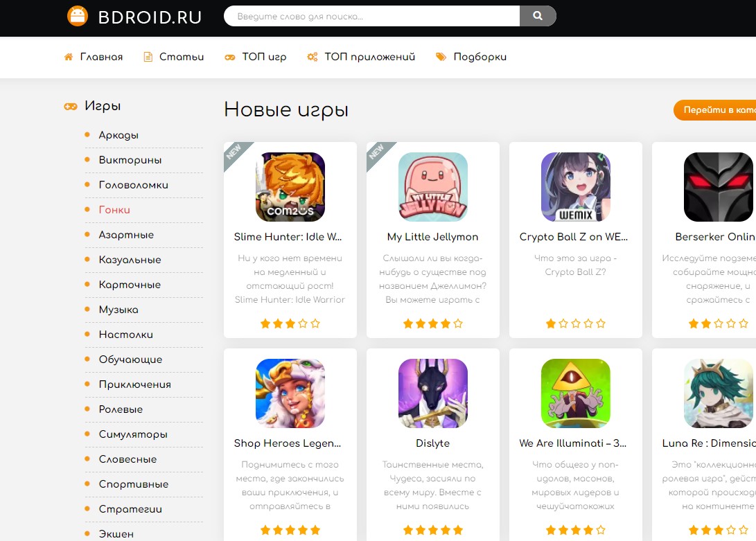Open the My Little Jellymon icon

pos(432,187)
